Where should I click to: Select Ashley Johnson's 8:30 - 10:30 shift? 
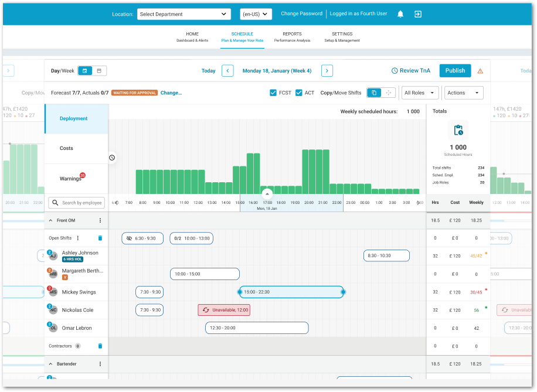[x=386, y=255]
